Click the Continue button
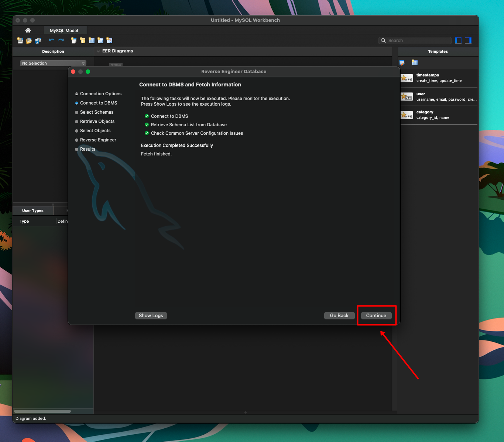 pos(376,315)
